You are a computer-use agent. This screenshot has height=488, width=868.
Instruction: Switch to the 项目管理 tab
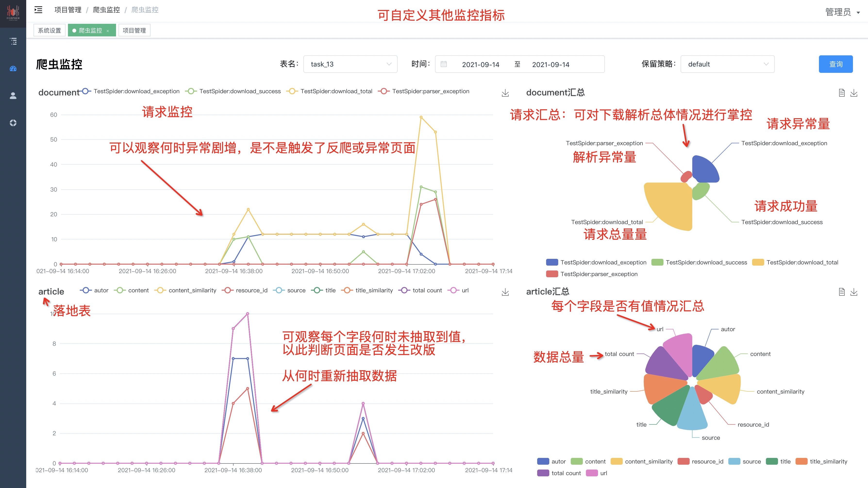134,30
